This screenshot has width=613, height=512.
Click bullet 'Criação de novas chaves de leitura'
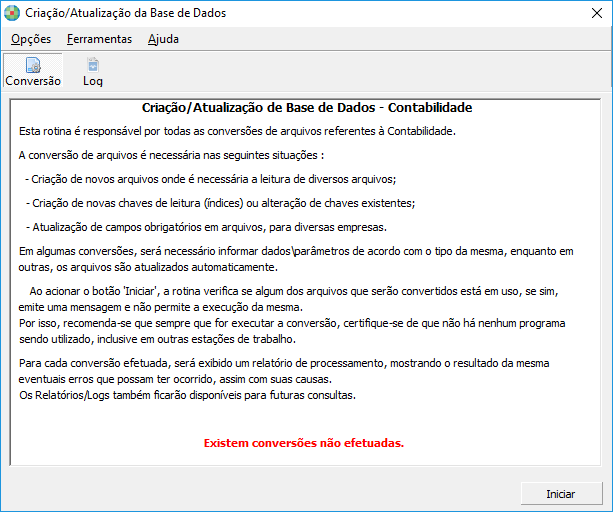pyautogui.click(x=220, y=203)
